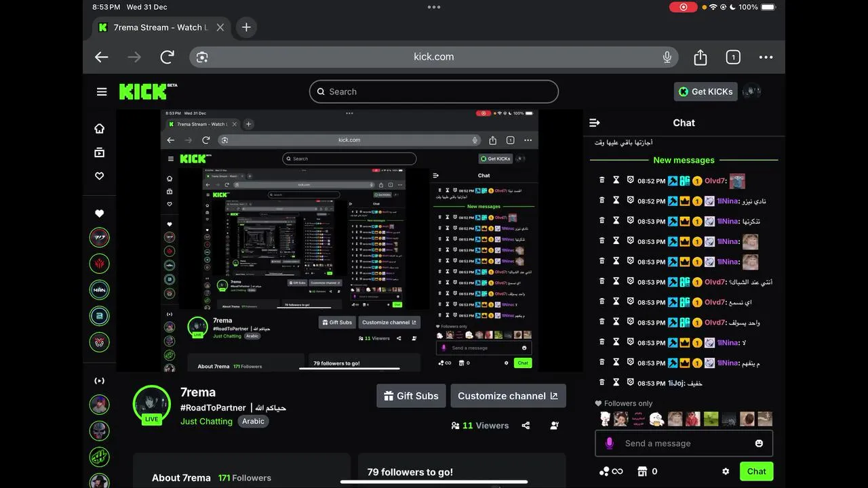This screenshot has width=868, height=488.
Task: Click the kick.com address bar
Action: (434, 57)
